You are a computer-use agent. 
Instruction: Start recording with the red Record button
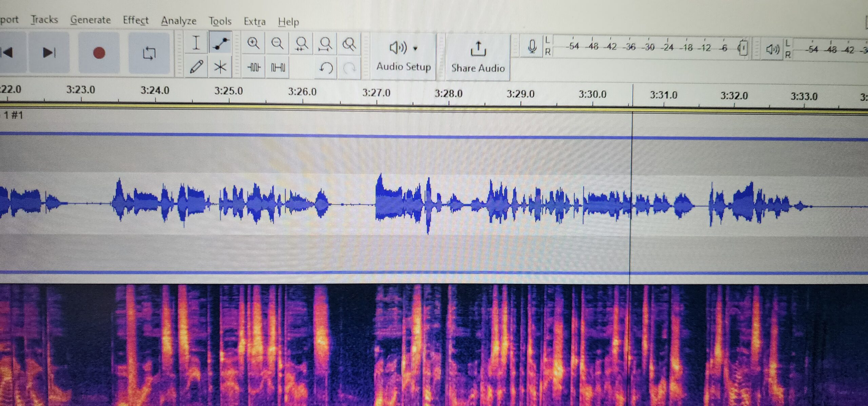(99, 53)
